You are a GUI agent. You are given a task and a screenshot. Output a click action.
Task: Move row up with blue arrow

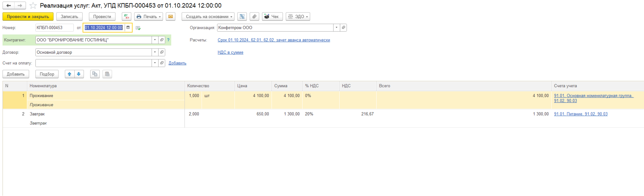pyautogui.click(x=70, y=74)
